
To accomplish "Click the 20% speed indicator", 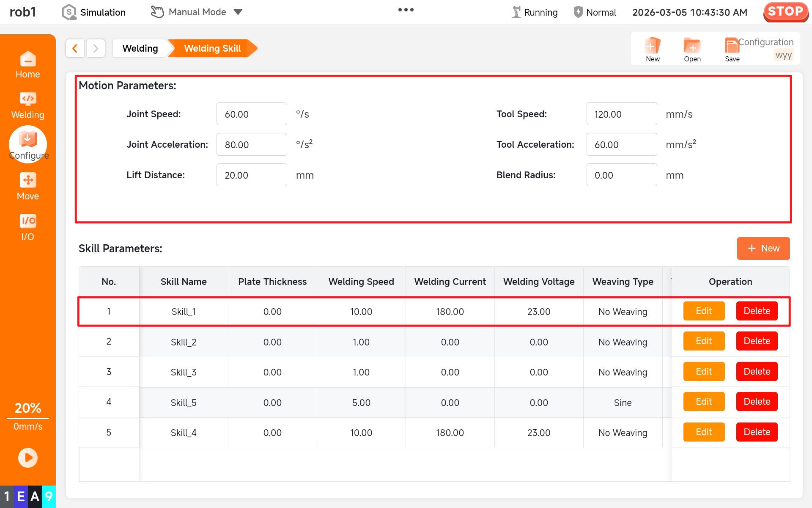I will click(28, 408).
